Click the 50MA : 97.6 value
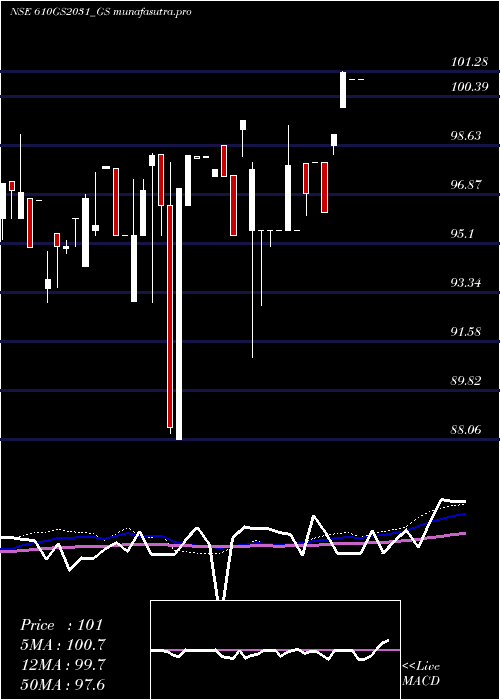This screenshot has width=500, height=700. click(63, 685)
